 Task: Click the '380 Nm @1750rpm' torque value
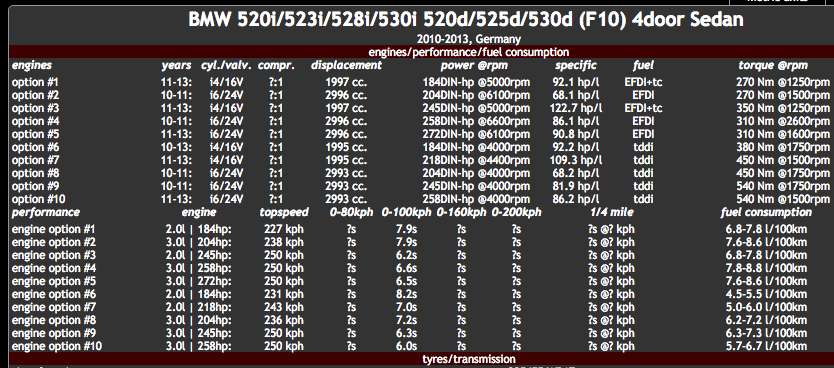783,147
